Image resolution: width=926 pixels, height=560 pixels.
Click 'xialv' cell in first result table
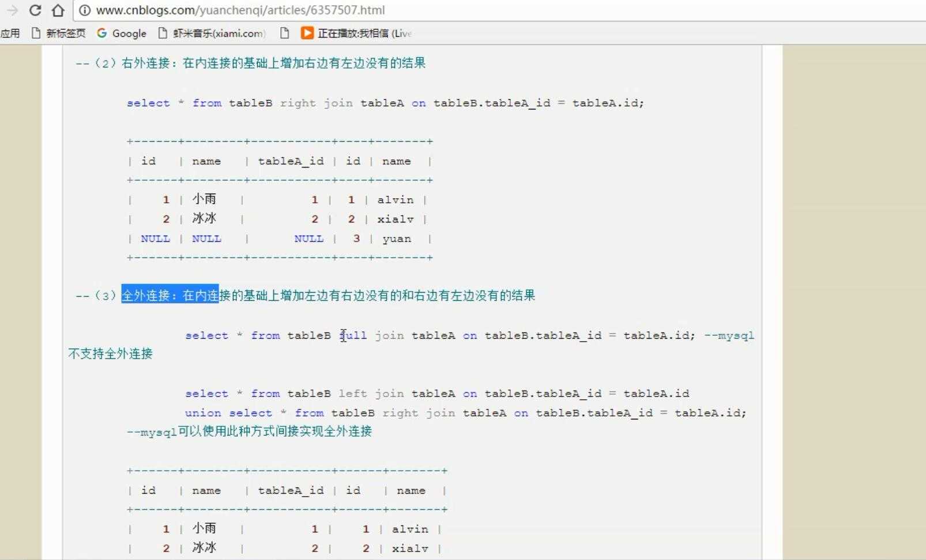[396, 220]
